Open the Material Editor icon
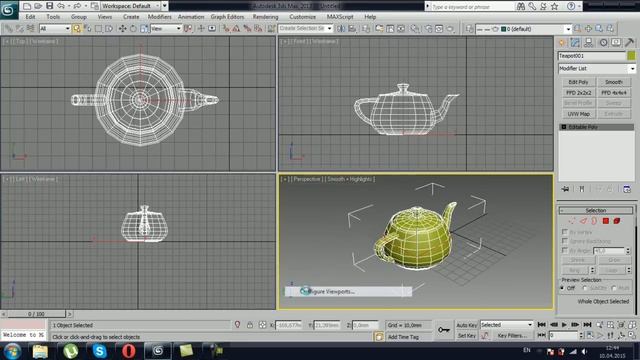Screen dimensions: 640x360 tap(415, 29)
